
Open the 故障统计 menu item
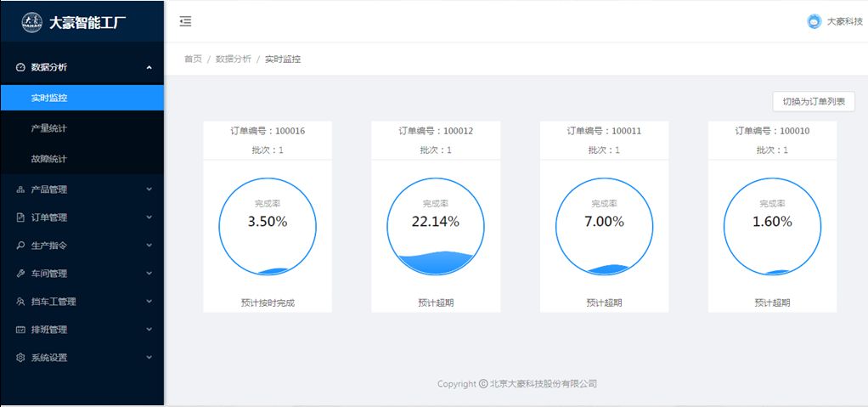49,159
